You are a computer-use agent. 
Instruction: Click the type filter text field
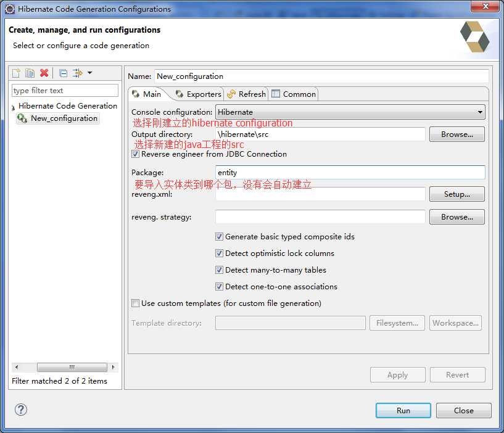pyautogui.click(x=65, y=91)
